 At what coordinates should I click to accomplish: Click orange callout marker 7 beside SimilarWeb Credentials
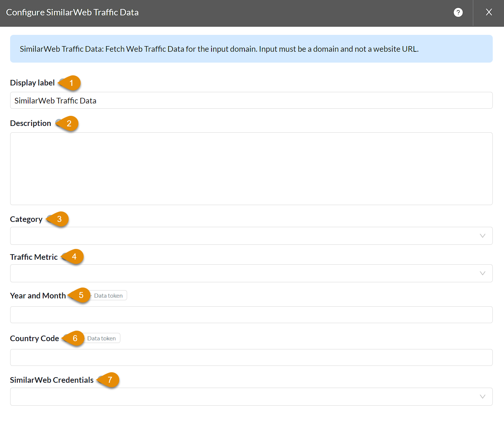[109, 380]
